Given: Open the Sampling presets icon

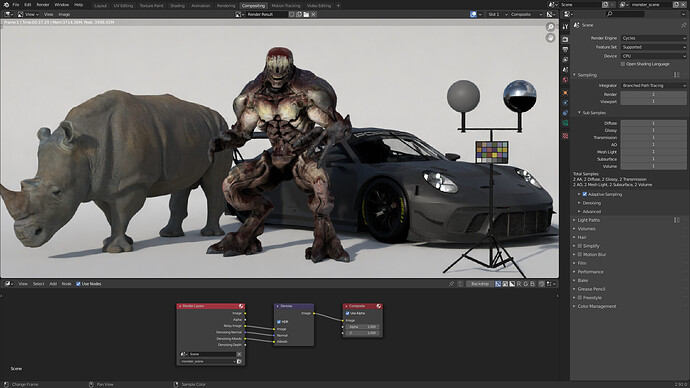Looking at the screenshot, I should (677, 75).
